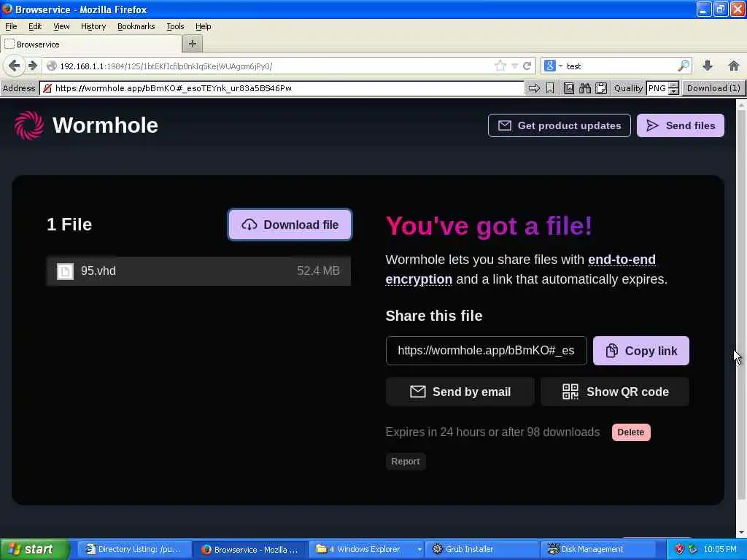Go forward with Firefox forward arrow
The height and width of the screenshot is (560, 747).
[33, 66]
